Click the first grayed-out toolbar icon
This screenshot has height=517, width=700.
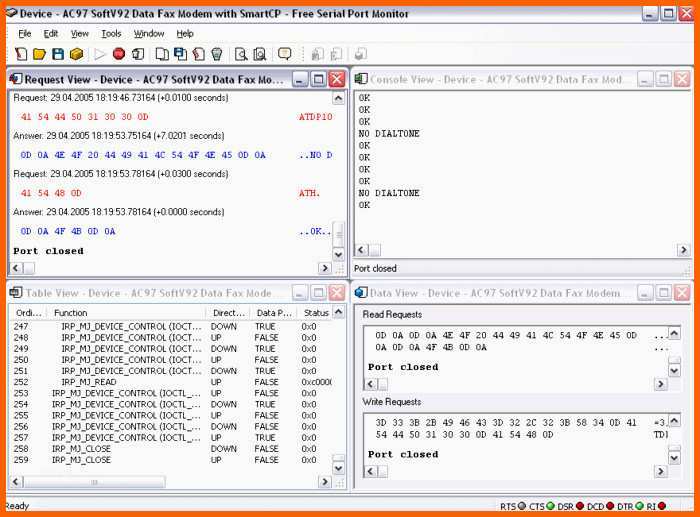[x=317, y=54]
